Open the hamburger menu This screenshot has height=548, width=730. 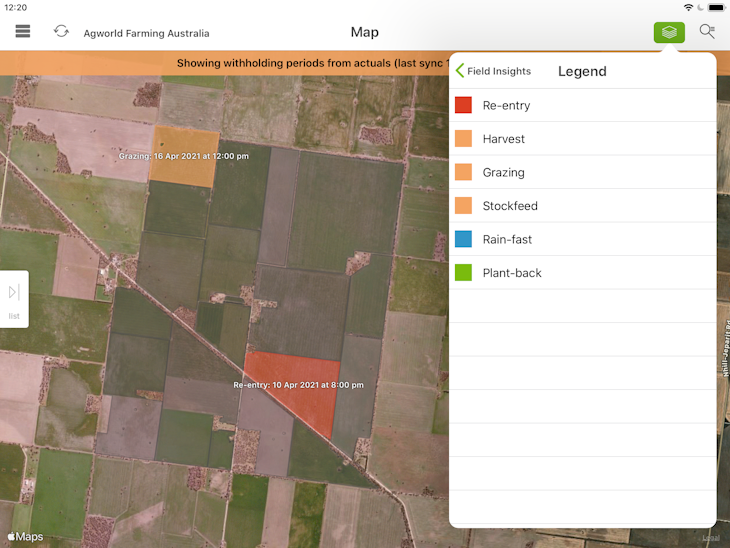pyautogui.click(x=22, y=32)
